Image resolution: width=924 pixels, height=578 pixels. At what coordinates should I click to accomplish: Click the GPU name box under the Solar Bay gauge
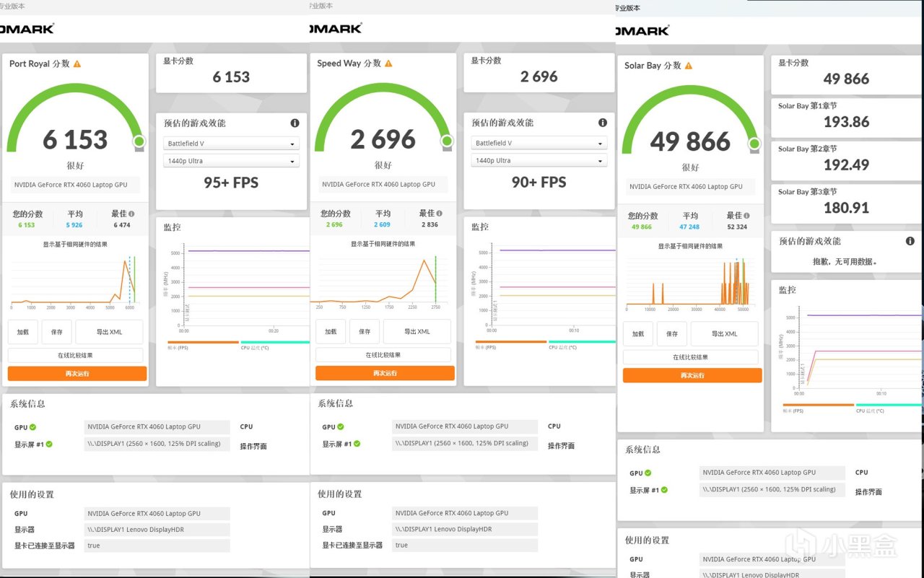(690, 186)
